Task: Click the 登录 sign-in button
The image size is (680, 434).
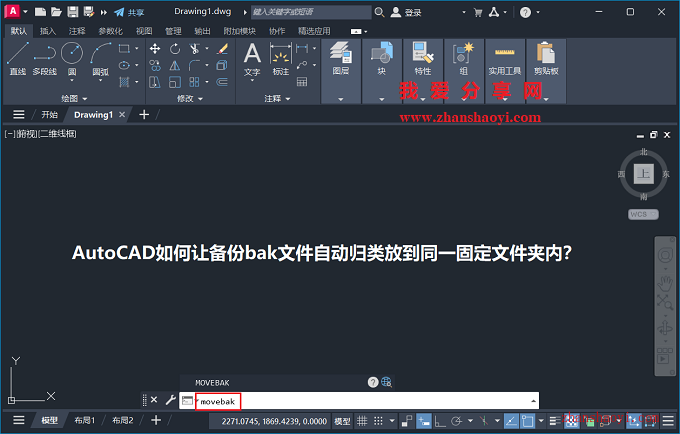Action: tap(406, 12)
